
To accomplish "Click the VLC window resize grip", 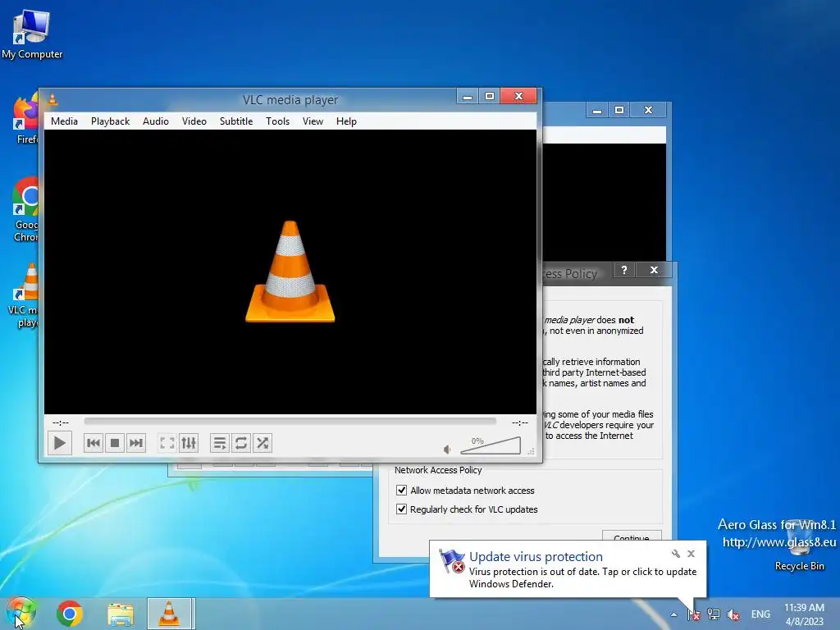I will [531, 451].
